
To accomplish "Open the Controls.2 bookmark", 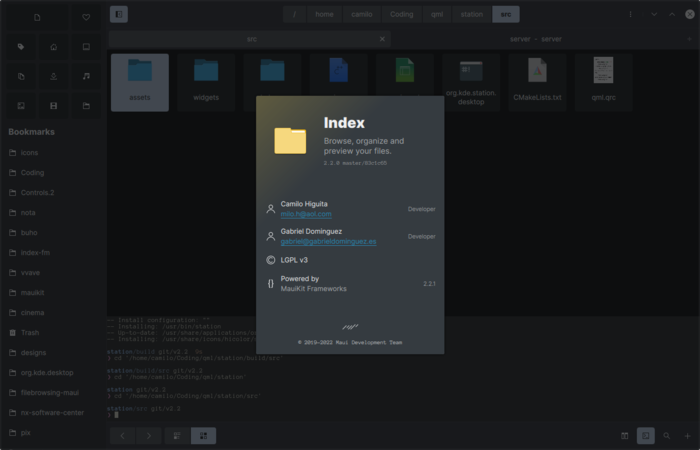I will tap(54, 193).
